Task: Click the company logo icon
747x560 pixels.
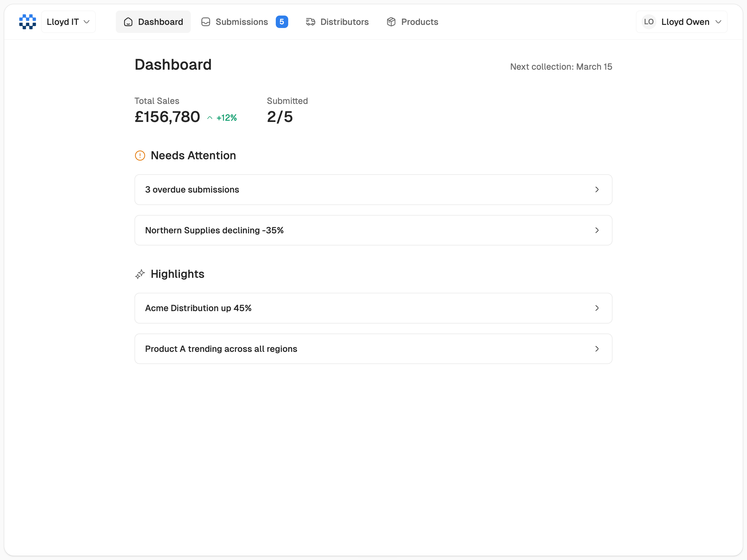Action: pos(27,21)
